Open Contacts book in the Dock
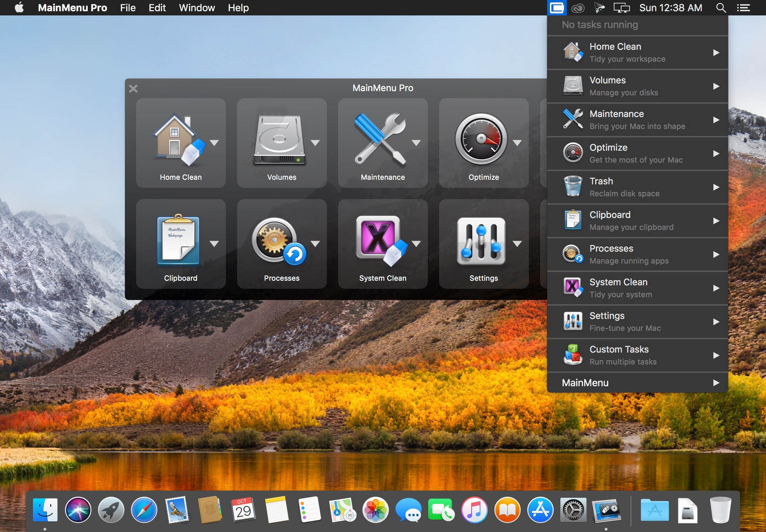 tap(210, 510)
